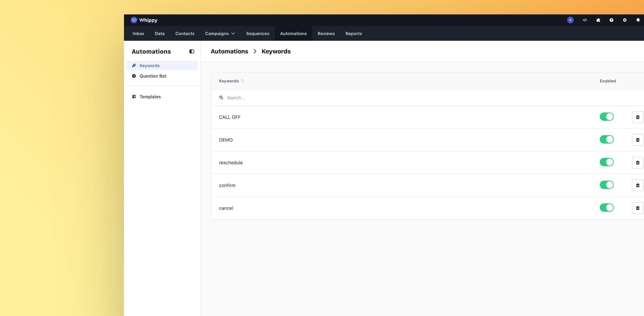The image size is (644, 316).
Task: Click the blue plus quick-create icon
Action: pyautogui.click(x=570, y=20)
